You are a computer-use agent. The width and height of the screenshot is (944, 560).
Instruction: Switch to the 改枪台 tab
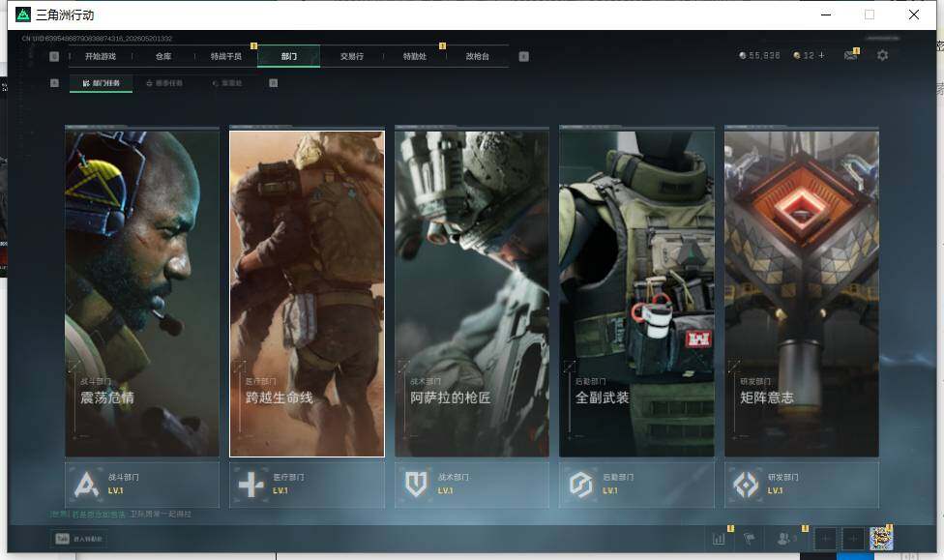point(477,57)
